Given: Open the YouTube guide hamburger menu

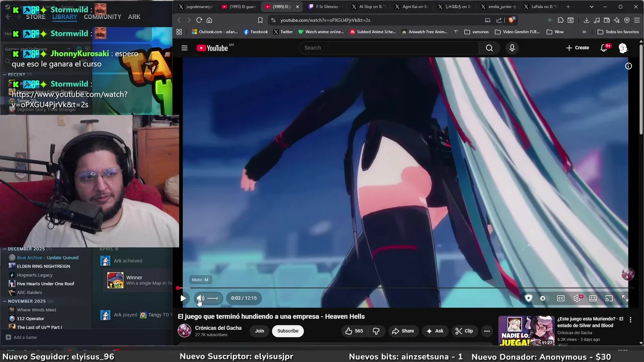Looking at the screenshot, I should tap(185, 48).
